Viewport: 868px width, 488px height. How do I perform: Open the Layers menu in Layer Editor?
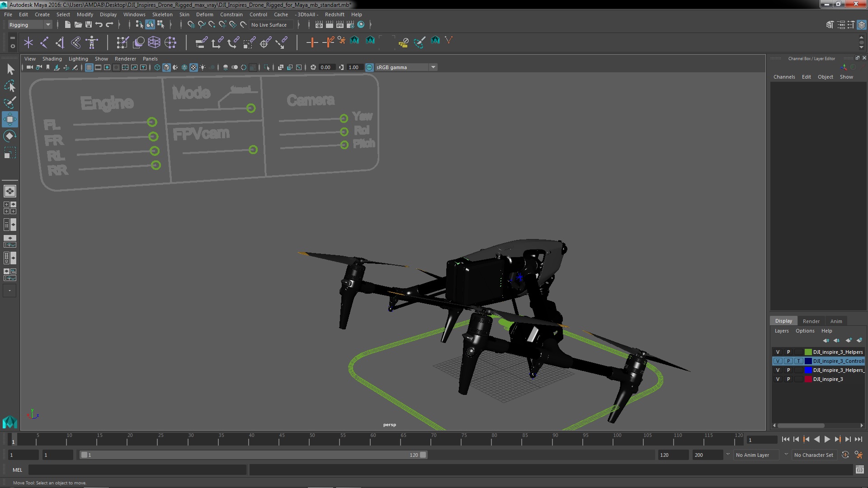click(781, 331)
